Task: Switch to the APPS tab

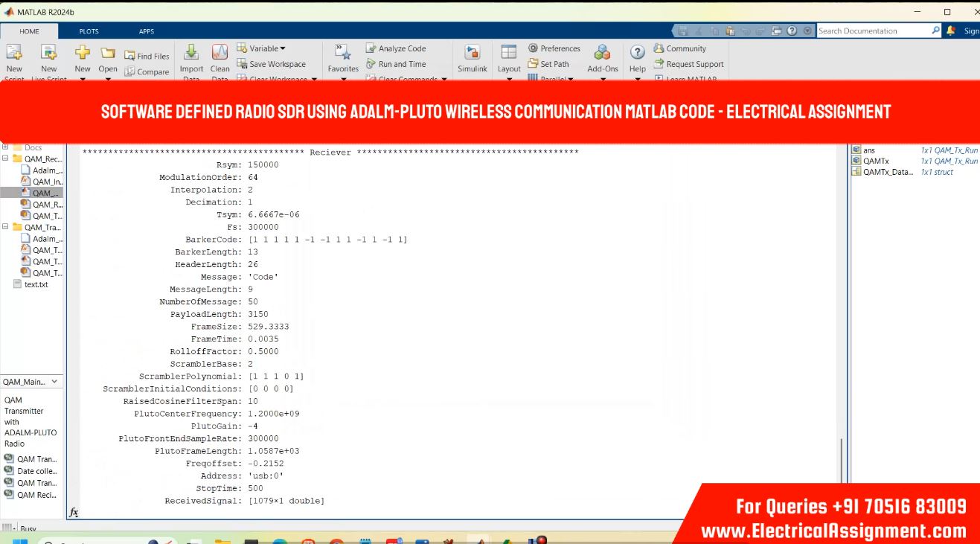Action: 147,31
